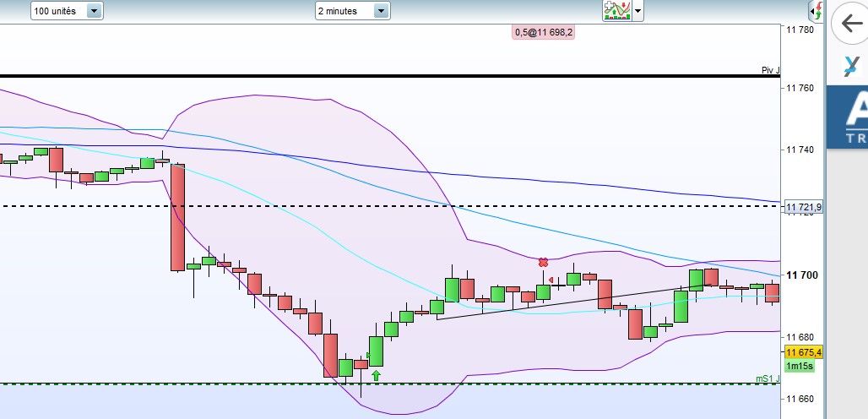Viewport: 868px width, 419px height.
Task: Click the add indicator chart icon
Action: (x=617, y=10)
